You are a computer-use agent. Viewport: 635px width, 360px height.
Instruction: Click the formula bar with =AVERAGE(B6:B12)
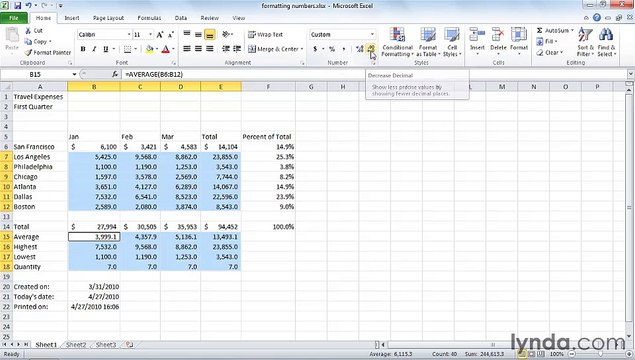(373, 75)
